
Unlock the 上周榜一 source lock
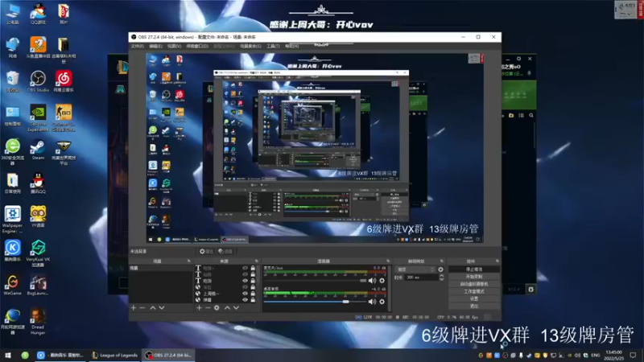coord(253,294)
